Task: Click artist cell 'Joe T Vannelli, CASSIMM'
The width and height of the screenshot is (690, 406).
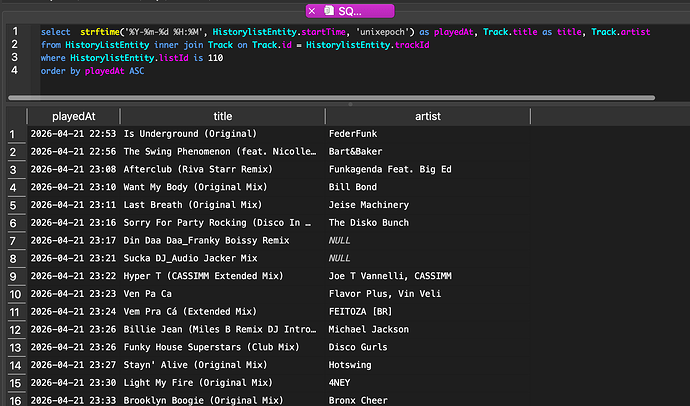Action: point(428,276)
